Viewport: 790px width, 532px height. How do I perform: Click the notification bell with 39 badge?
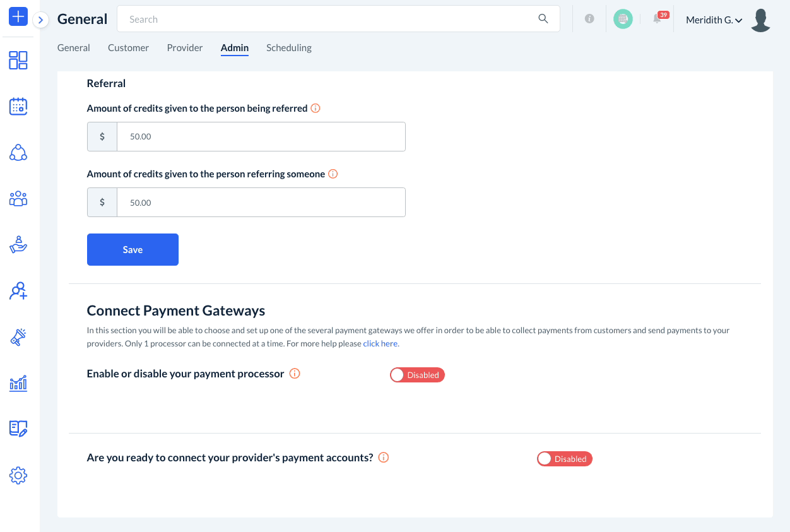(x=657, y=18)
